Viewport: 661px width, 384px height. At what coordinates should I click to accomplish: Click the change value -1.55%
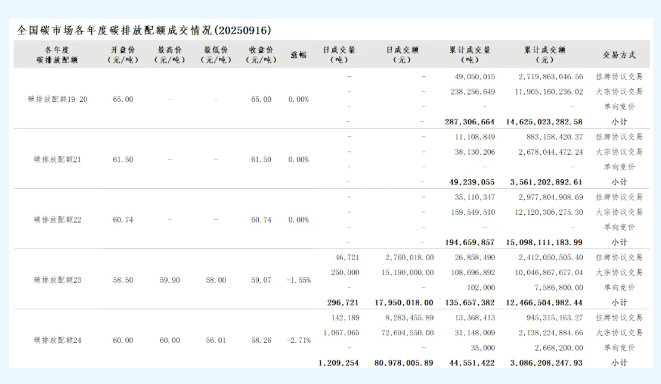click(x=298, y=280)
